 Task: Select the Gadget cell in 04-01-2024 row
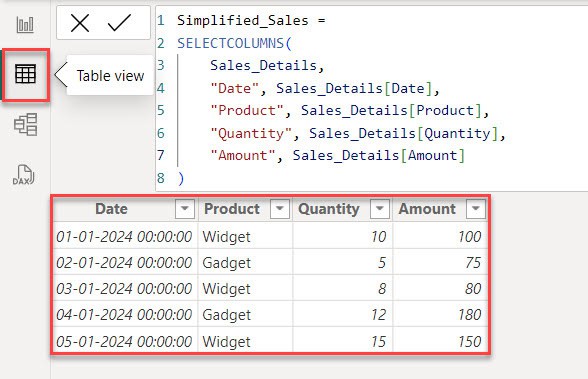pos(245,315)
